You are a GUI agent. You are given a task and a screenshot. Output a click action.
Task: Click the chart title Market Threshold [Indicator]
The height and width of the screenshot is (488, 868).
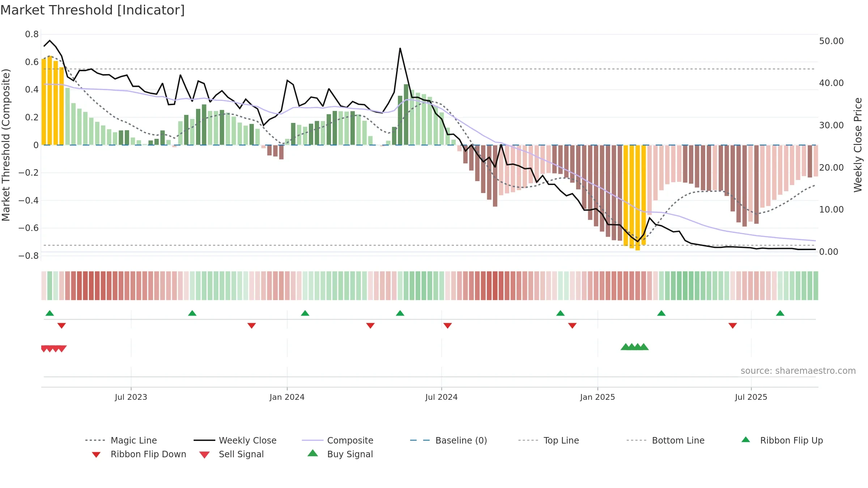tap(93, 10)
